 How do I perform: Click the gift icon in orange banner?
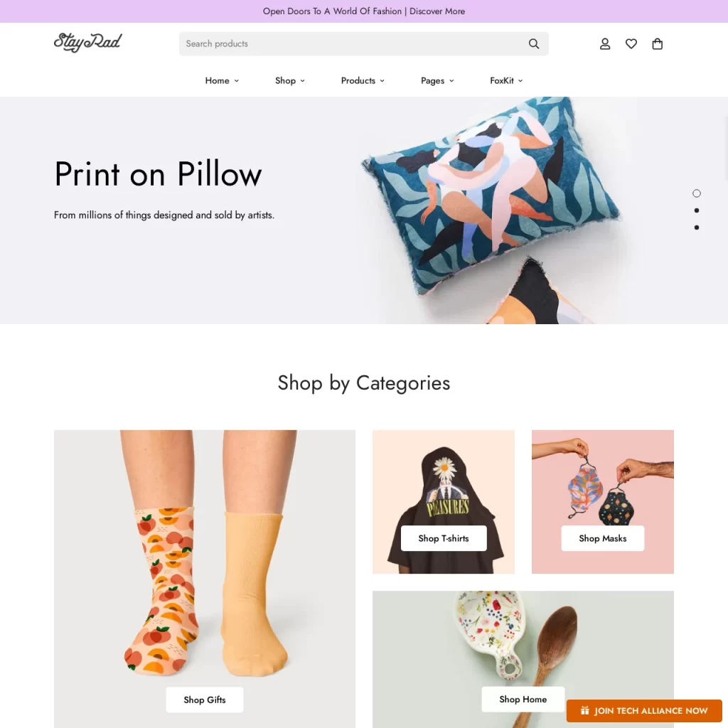pos(584,710)
